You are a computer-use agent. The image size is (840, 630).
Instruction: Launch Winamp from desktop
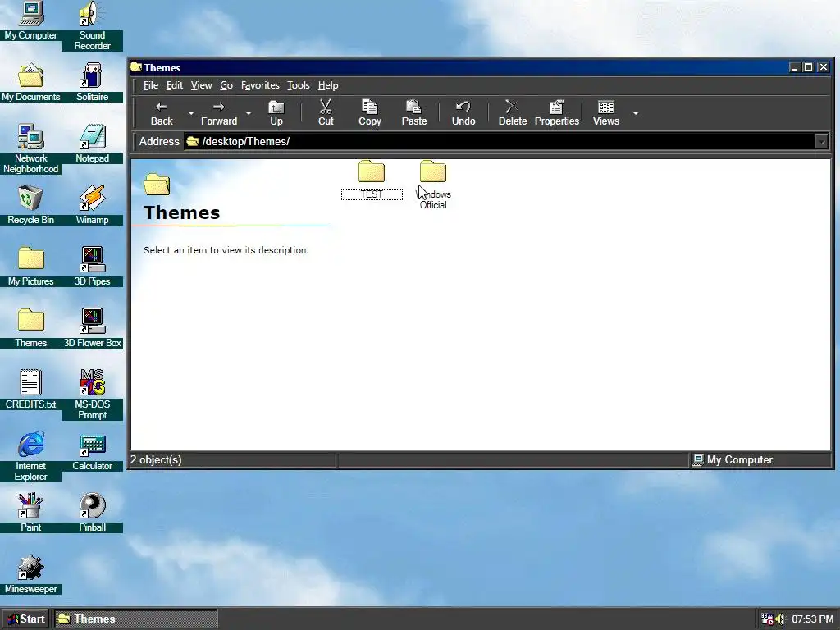coord(92,205)
